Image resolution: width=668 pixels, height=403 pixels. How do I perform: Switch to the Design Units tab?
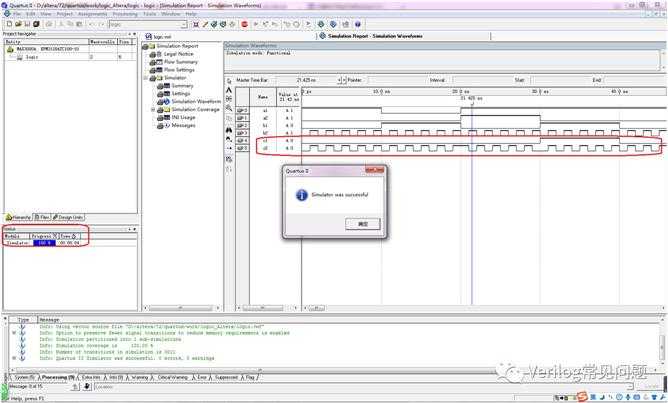pyautogui.click(x=68, y=217)
